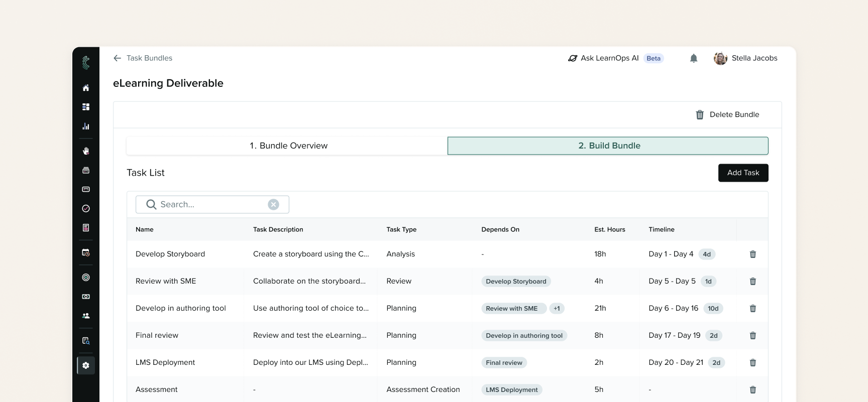The width and height of the screenshot is (868, 402).
Task: Delete the LMS Deployment task row
Action: click(753, 362)
